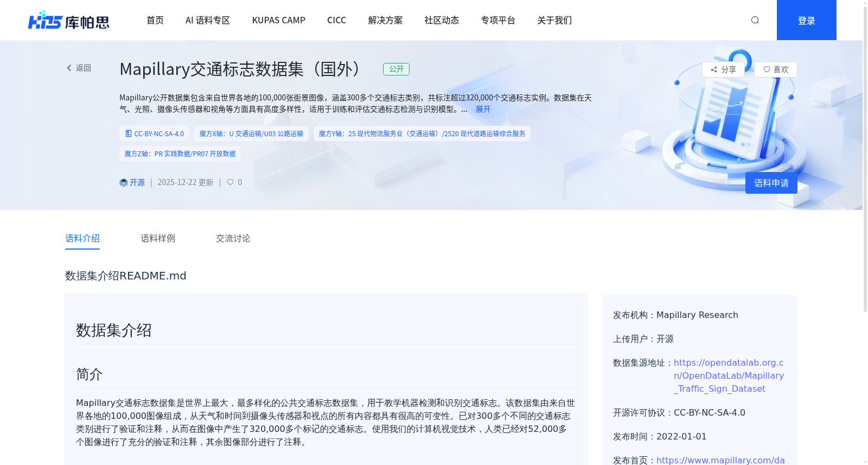The height and width of the screenshot is (465, 868).
Task: Switch to the 语料样例 tab
Action: click(158, 238)
